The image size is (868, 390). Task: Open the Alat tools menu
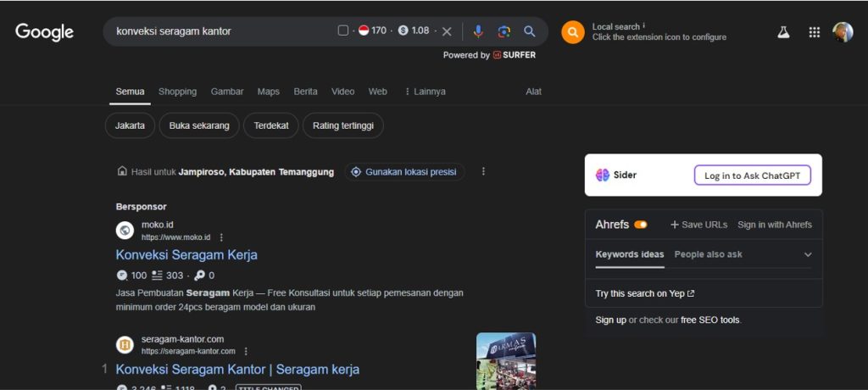tap(534, 92)
